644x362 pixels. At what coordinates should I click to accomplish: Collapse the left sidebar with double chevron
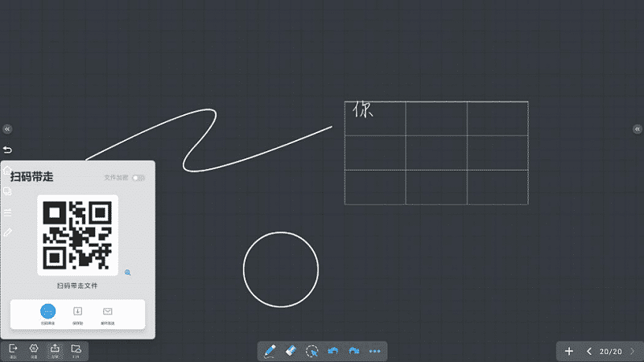[x=7, y=130]
